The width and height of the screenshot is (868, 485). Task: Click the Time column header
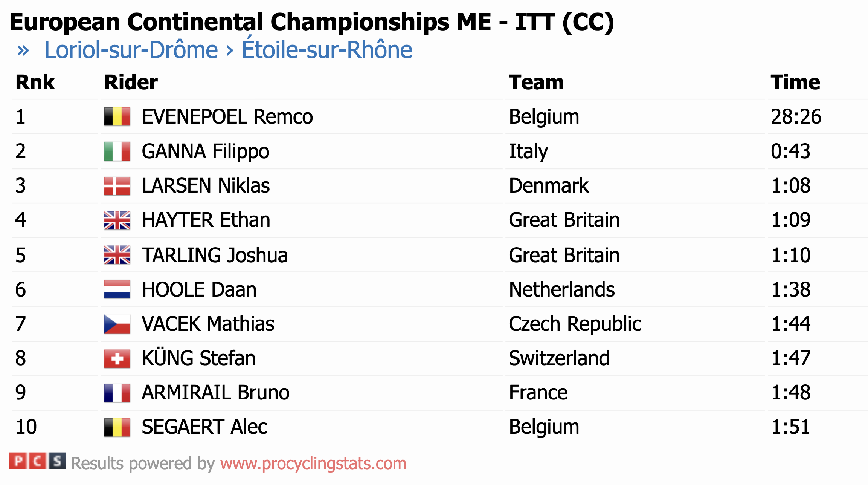(795, 82)
